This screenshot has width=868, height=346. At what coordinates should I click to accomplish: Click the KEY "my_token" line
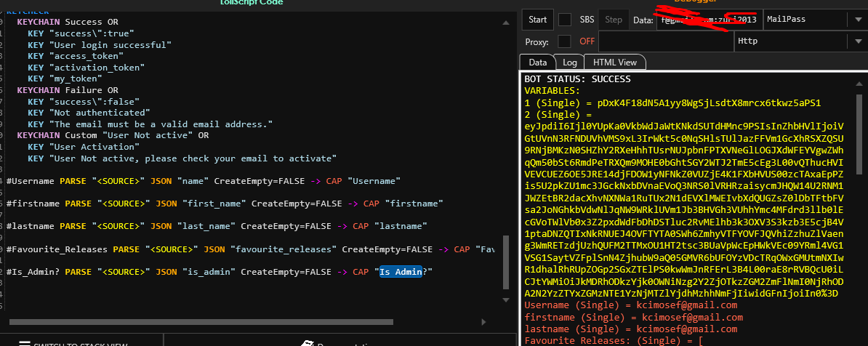65,79
